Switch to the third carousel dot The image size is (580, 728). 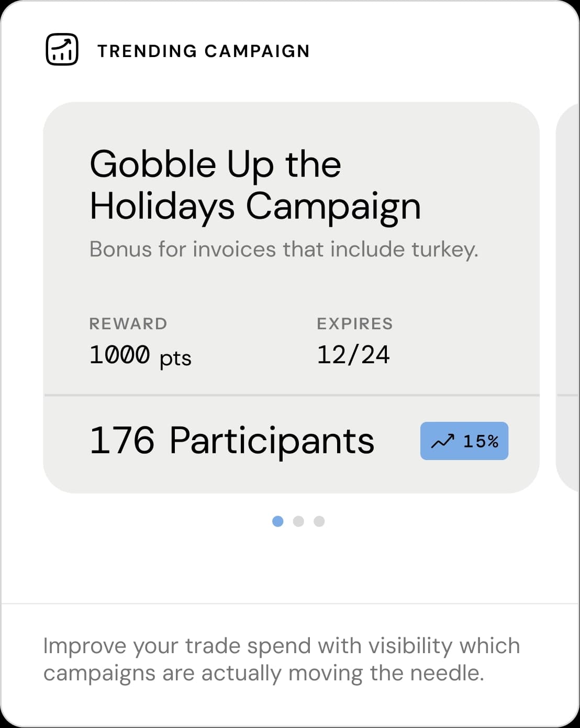tap(319, 521)
